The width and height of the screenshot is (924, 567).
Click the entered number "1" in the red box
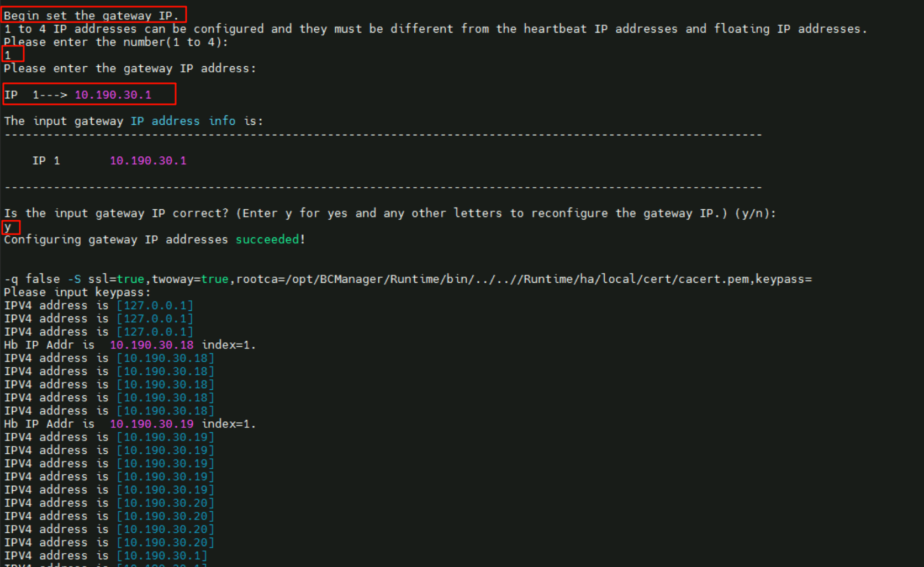click(8, 55)
